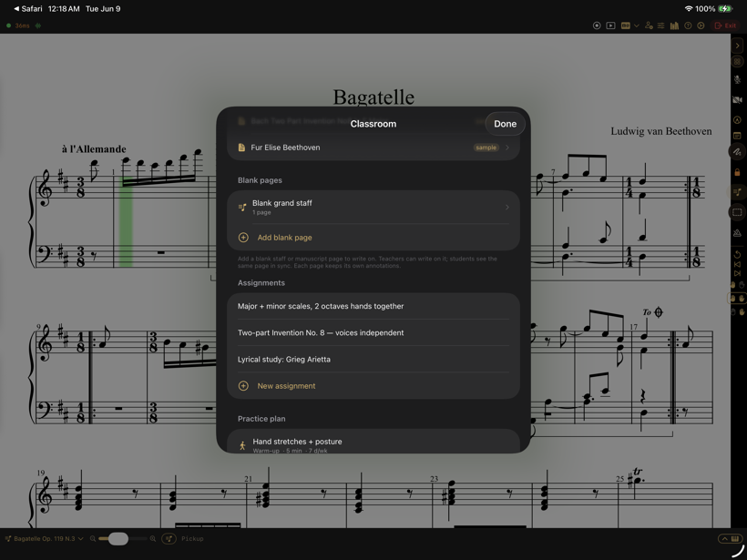747x560 pixels.
Task: Click the zoom slider handle
Action: coord(118,538)
